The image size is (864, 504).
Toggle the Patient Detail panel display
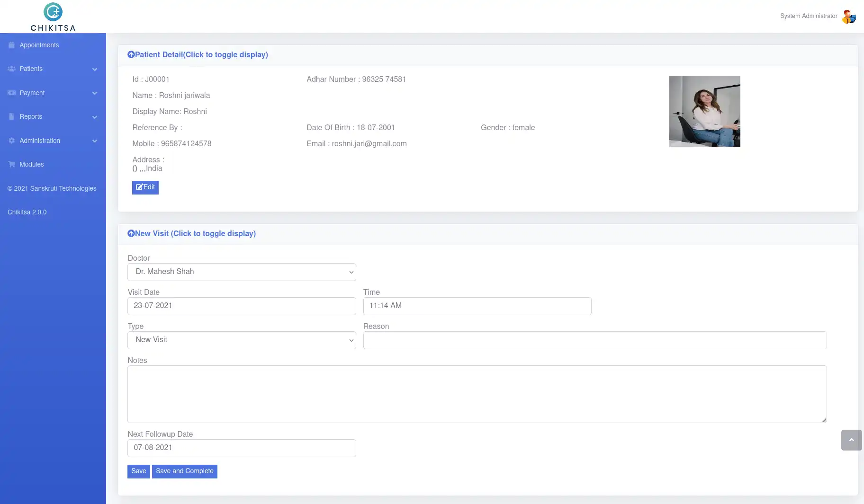pyautogui.click(x=198, y=55)
